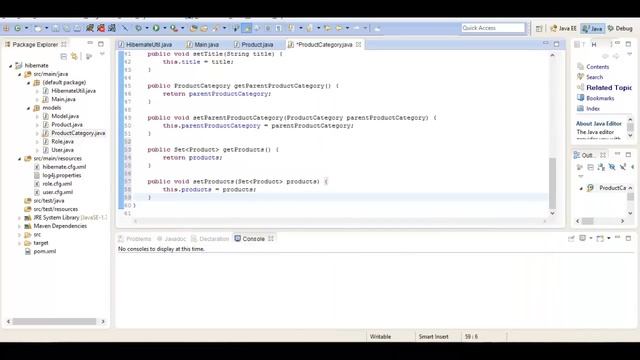This screenshot has width=640, height=360.
Task: Open the Debug button dropdown arrow
Action: (147, 28)
